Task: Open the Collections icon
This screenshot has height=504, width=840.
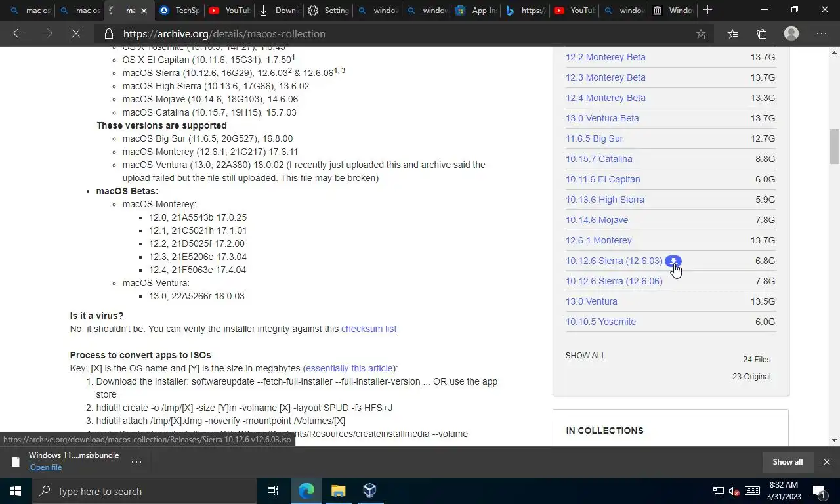Action: pos(761,33)
